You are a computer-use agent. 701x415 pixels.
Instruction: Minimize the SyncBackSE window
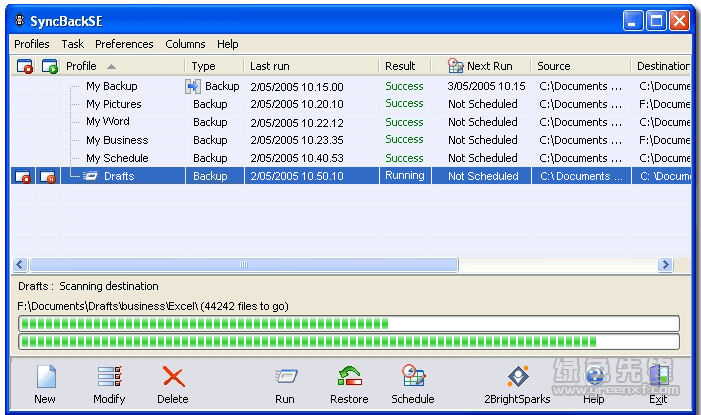click(x=633, y=21)
